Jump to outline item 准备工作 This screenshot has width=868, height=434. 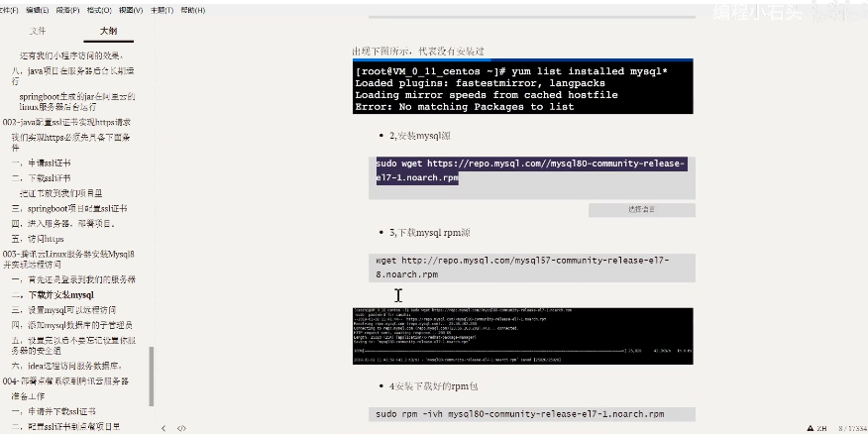pyautogui.click(x=28, y=396)
